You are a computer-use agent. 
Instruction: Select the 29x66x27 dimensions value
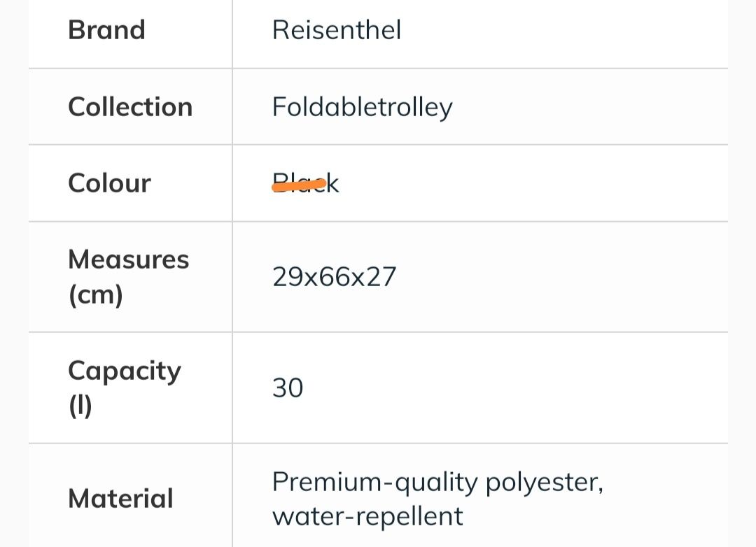334,277
